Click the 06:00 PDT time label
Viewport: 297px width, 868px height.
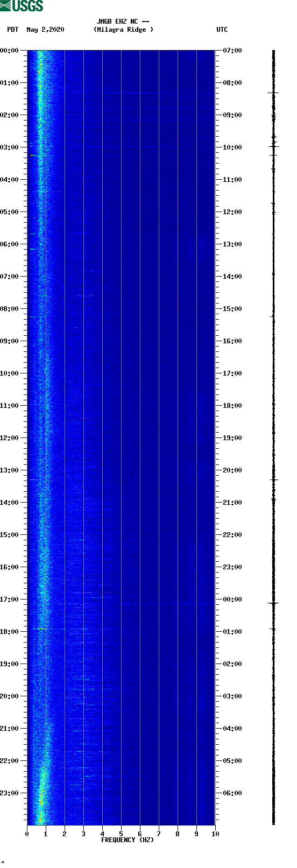(x=9, y=244)
